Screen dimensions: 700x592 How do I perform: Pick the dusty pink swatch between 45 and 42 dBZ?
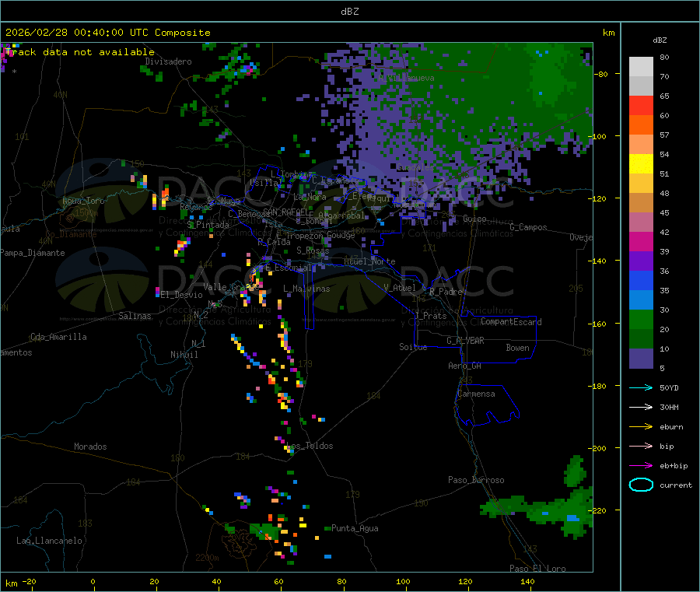click(641, 222)
